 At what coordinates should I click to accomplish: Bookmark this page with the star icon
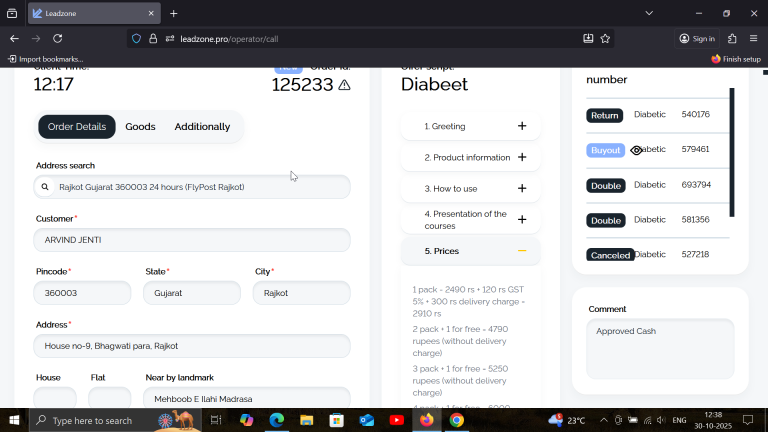605,39
